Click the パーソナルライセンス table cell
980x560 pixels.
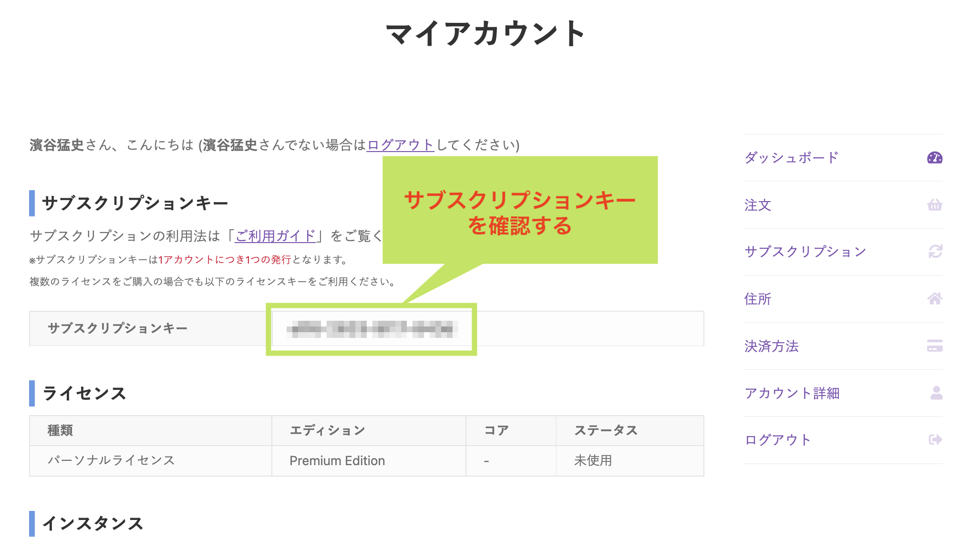pos(111,460)
